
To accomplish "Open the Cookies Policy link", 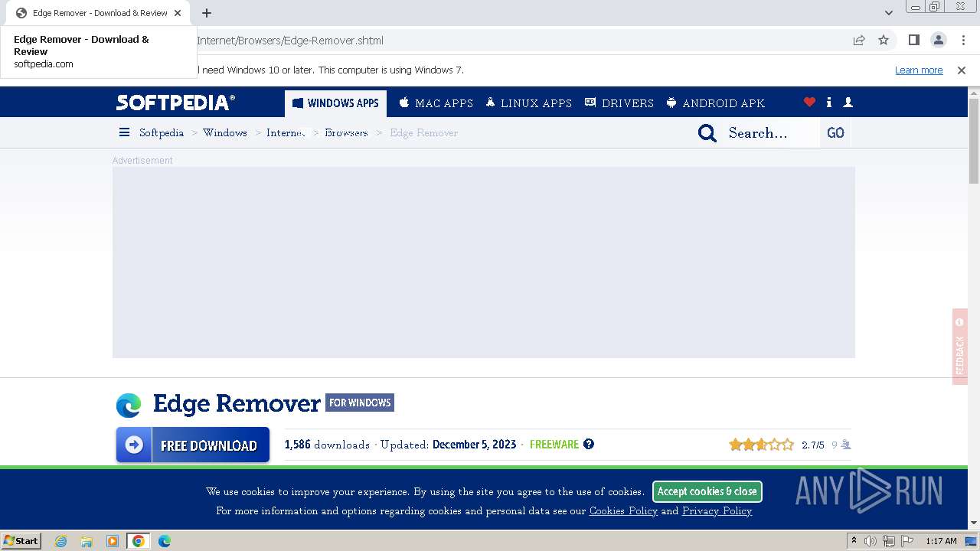I will coord(623,511).
